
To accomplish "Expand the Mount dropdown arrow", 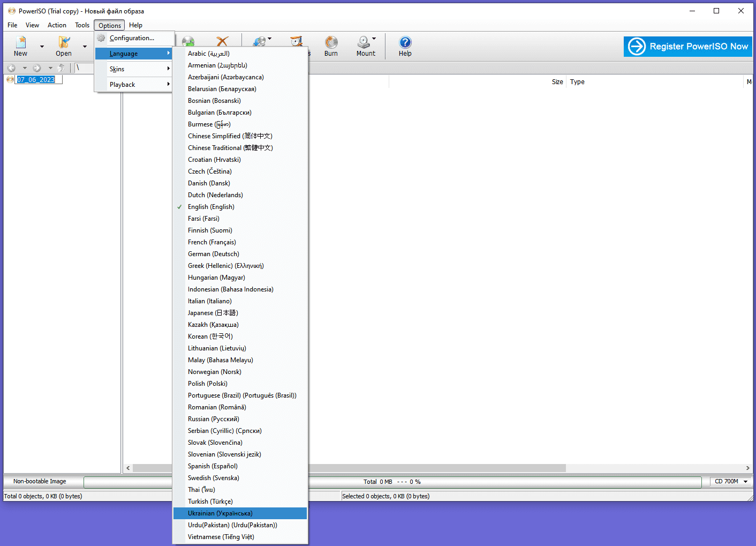I will (374, 39).
